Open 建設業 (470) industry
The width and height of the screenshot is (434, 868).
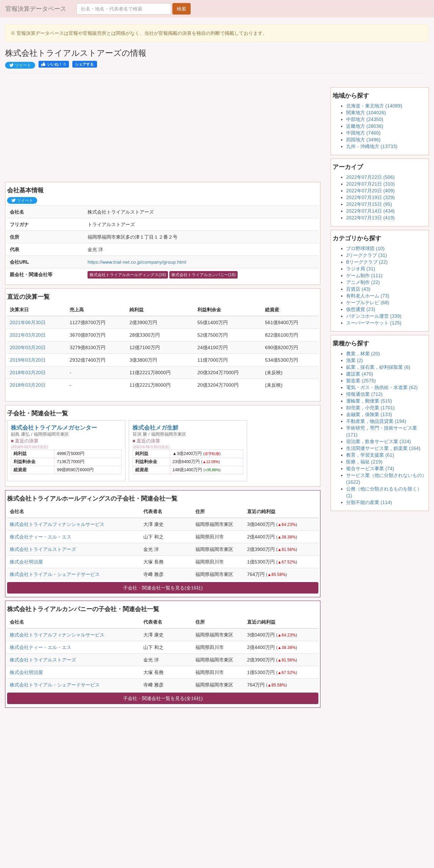click(359, 374)
